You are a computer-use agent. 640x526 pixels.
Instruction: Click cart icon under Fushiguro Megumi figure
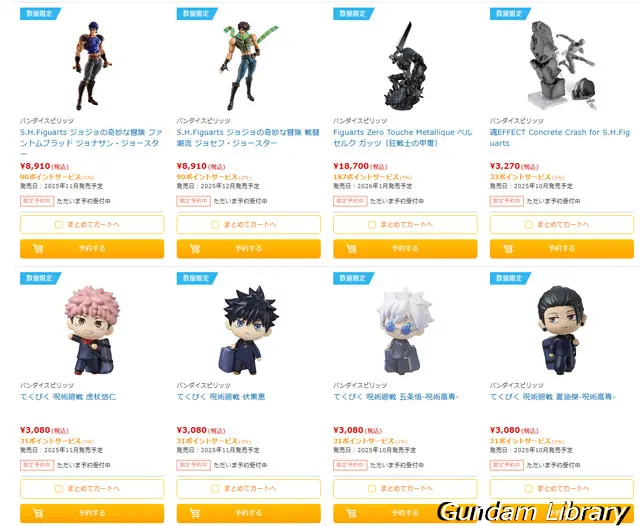click(195, 513)
